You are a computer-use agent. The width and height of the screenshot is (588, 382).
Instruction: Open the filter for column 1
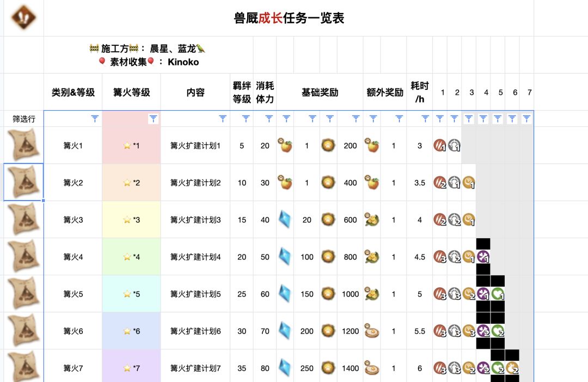pyautogui.click(x=440, y=119)
